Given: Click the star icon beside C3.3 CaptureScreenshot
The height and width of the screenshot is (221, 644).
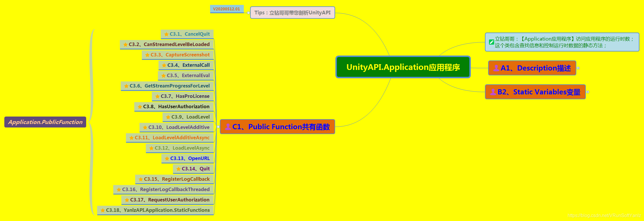Looking at the screenshot, I should point(147,55).
